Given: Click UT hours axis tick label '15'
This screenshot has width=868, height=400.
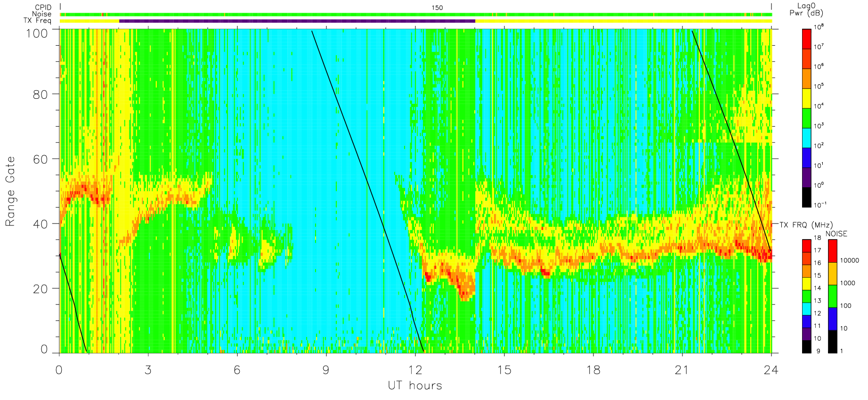Looking at the screenshot, I should (504, 370).
